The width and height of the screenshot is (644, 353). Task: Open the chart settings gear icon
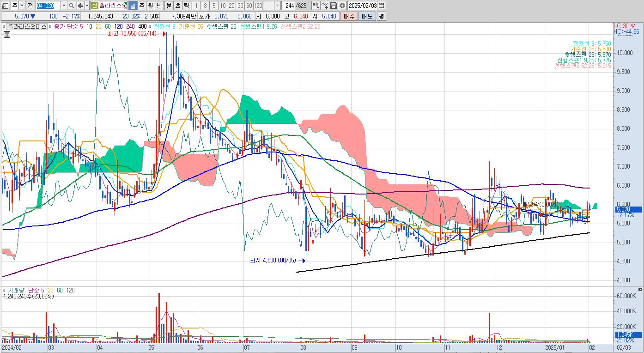(342, 6)
